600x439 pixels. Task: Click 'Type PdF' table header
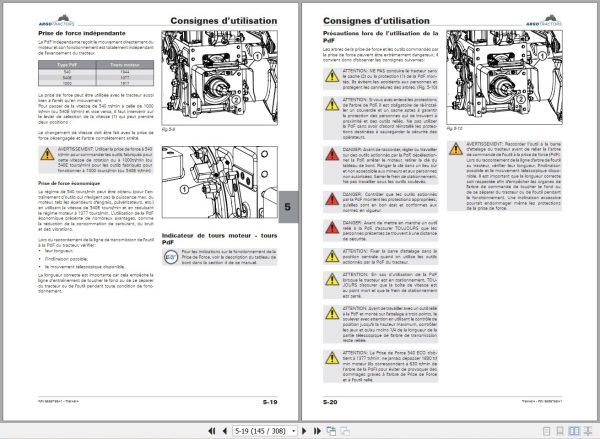tap(67, 65)
